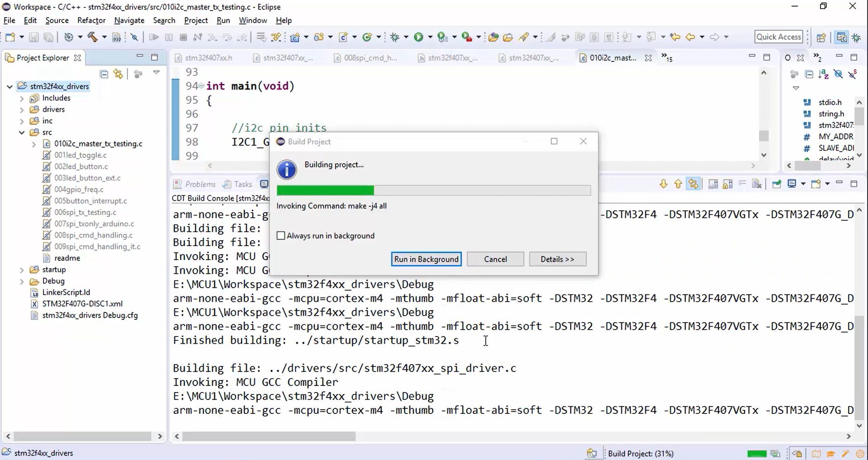Open the Project Explorer view menu triangle
868x460 pixels.
156,73
